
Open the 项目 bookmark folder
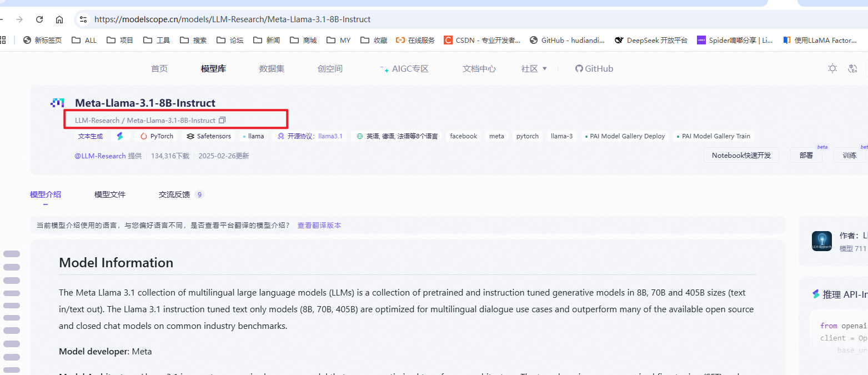[119, 40]
